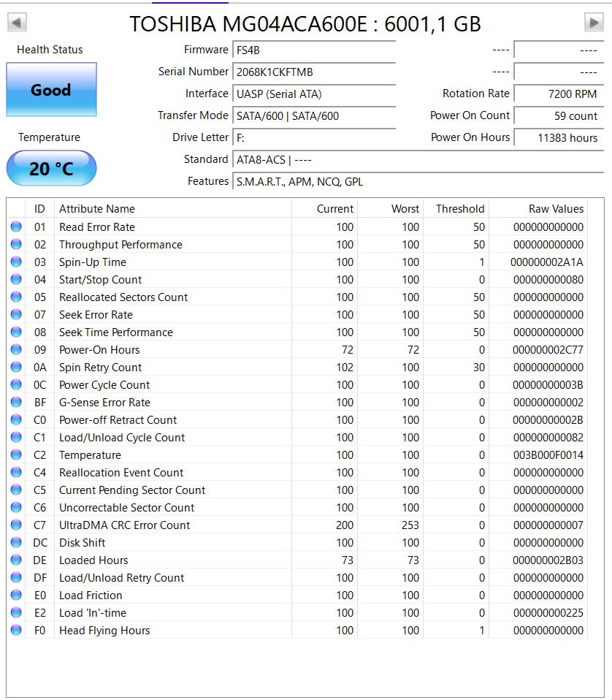Click status orb for Throughput Performance
The height and width of the screenshot is (700, 612).
tap(16, 244)
